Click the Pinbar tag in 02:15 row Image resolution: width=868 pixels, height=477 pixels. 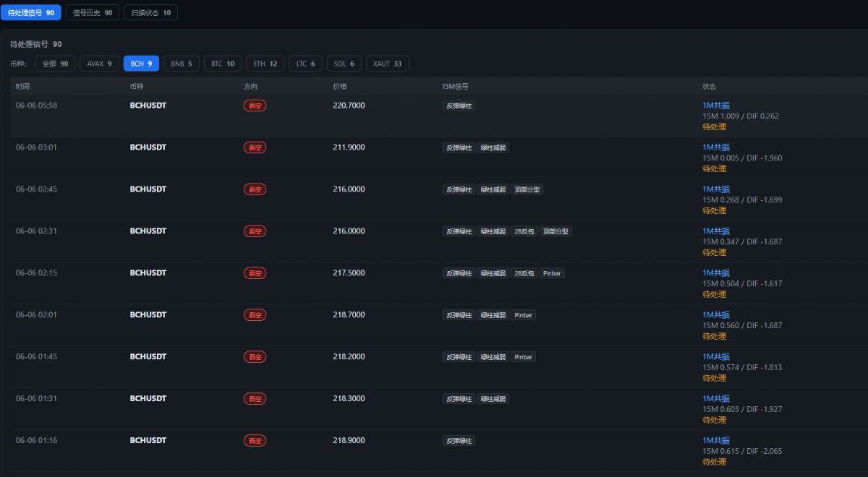pyautogui.click(x=552, y=273)
